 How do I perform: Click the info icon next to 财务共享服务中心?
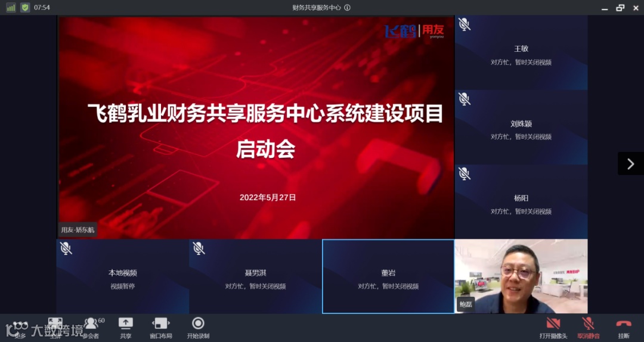(x=348, y=7)
